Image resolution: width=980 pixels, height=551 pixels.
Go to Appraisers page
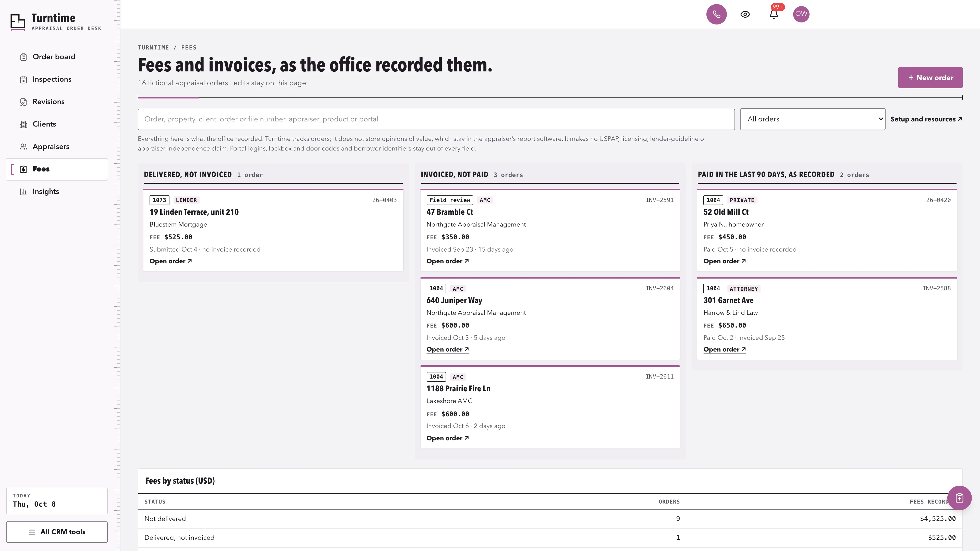(x=57, y=146)
